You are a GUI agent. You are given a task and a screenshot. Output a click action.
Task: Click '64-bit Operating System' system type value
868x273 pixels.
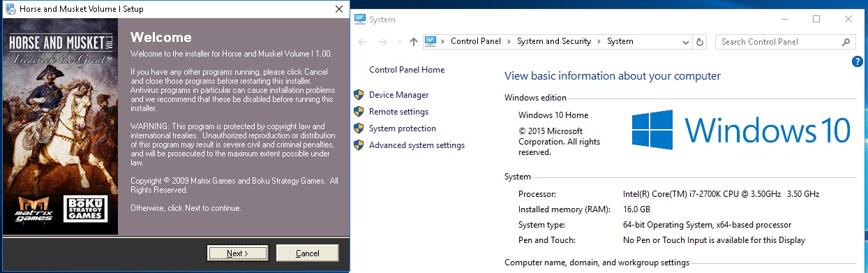[708, 225]
